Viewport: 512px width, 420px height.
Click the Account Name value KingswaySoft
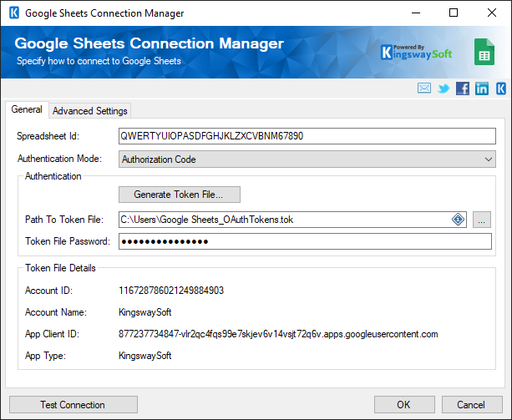[x=145, y=312]
